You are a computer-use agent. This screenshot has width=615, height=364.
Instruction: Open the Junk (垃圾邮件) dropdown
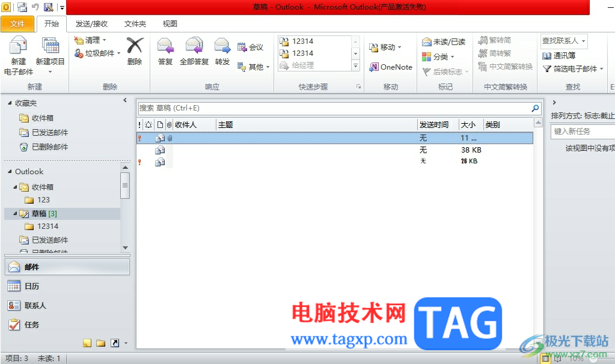click(97, 53)
